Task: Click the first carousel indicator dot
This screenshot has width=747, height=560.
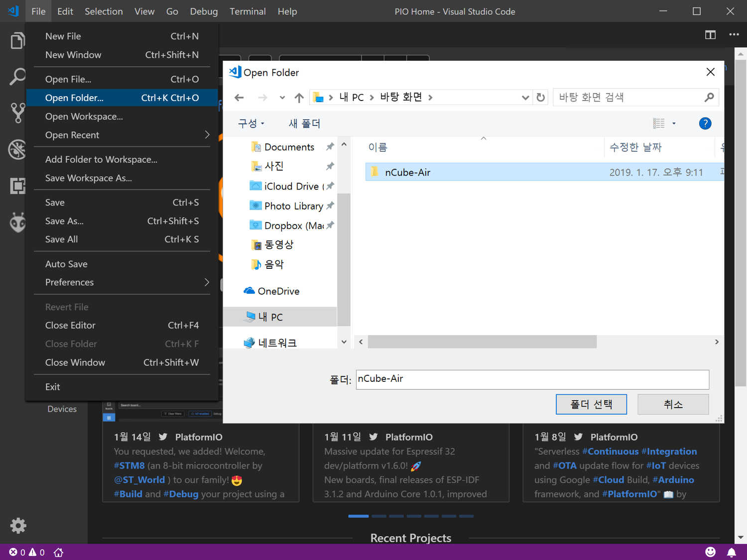Action: [x=359, y=516]
